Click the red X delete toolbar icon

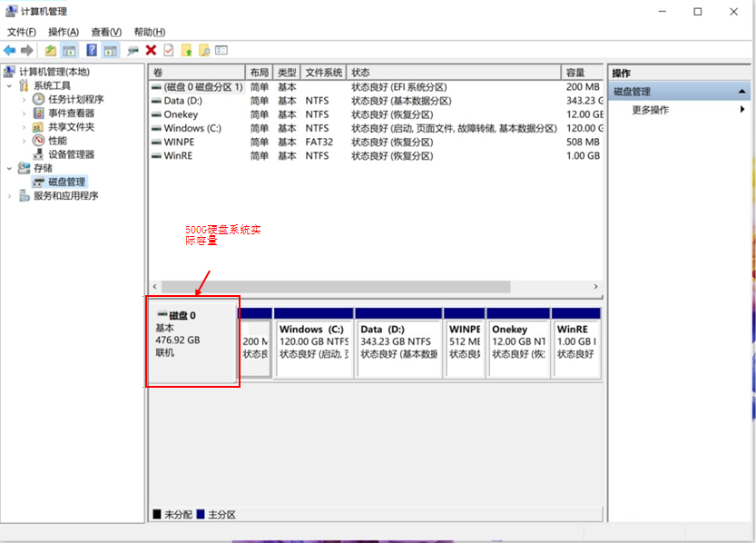[151, 51]
